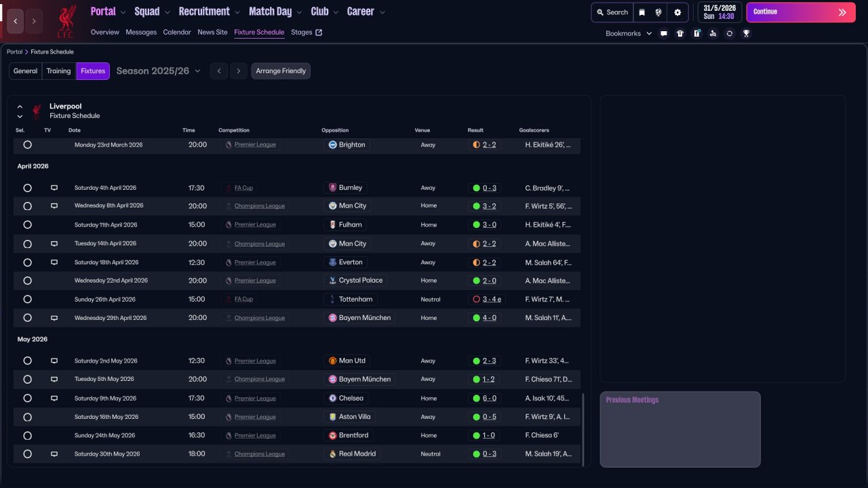The height and width of the screenshot is (488, 868).
Task: Select the Burnley fixture radio button
Action: click(x=27, y=188)
